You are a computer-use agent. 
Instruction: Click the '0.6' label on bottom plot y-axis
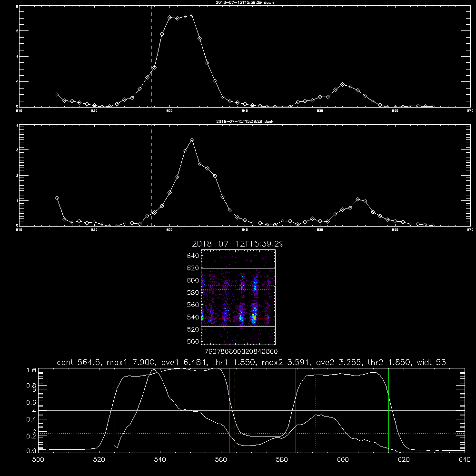[31, 402]
